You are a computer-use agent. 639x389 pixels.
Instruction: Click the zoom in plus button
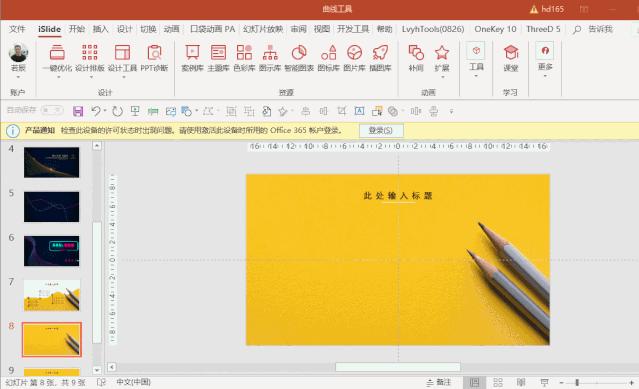tap(631, 382)
